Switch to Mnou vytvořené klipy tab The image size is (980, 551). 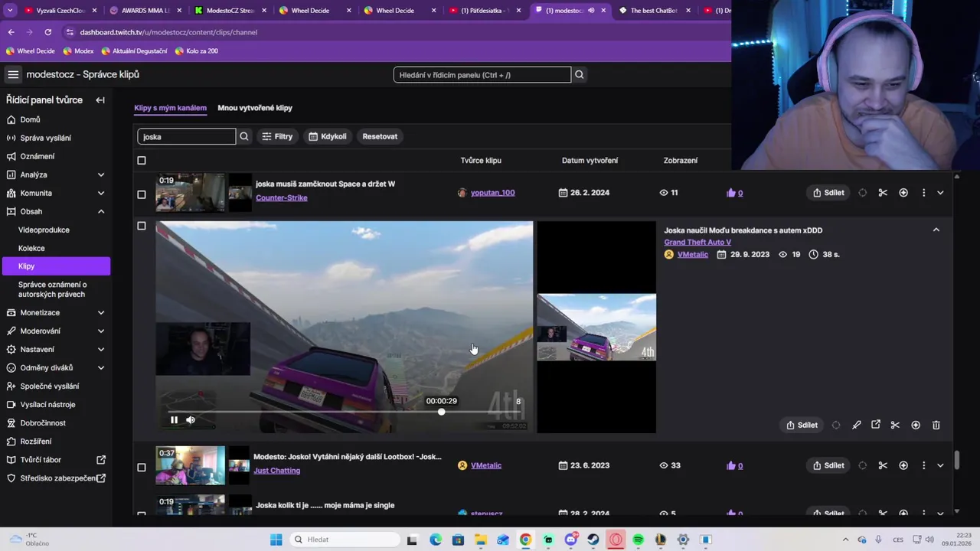pos(255,108)
